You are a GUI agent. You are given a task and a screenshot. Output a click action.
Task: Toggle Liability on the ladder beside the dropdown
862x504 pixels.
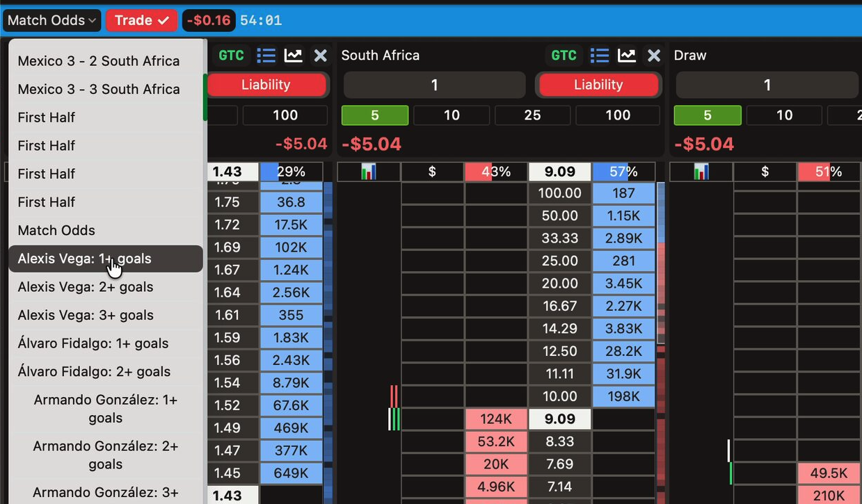pyautogui.click(x=266, y=85)
